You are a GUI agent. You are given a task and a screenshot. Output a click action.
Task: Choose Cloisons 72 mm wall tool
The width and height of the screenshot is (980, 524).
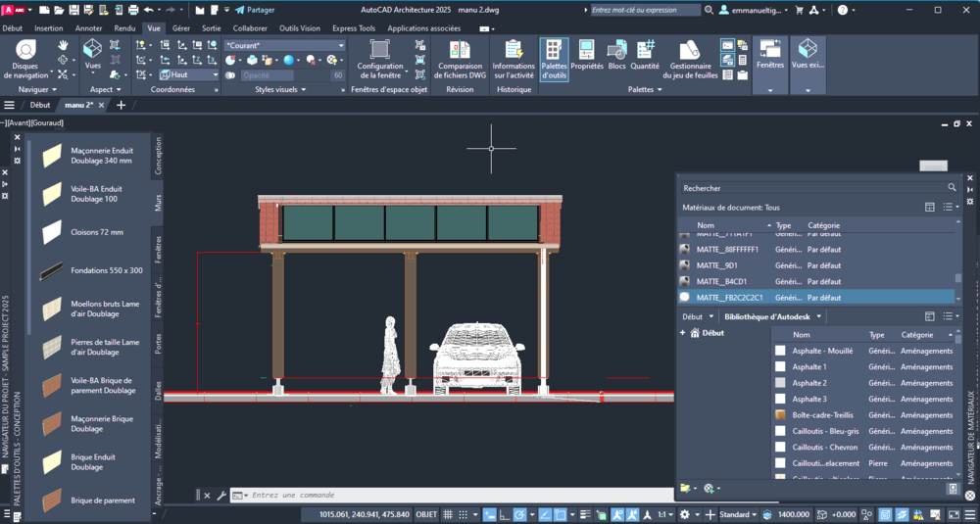pos(97,232)
